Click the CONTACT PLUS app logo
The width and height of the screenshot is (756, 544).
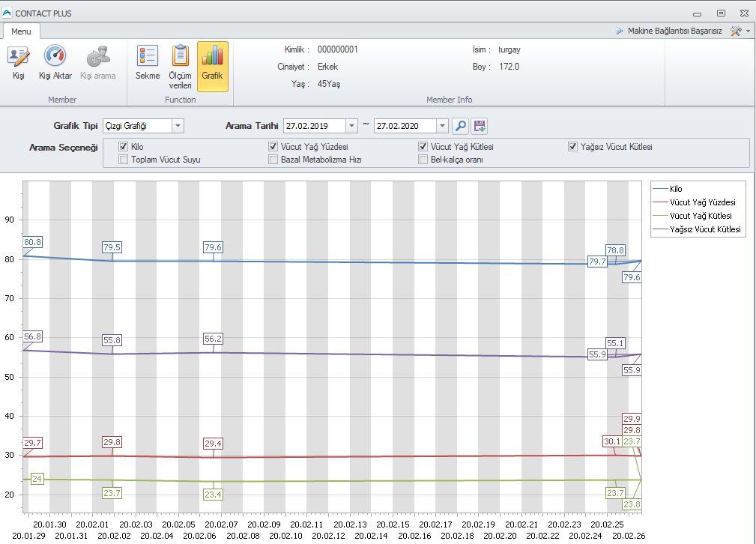(x=7, y=13)
